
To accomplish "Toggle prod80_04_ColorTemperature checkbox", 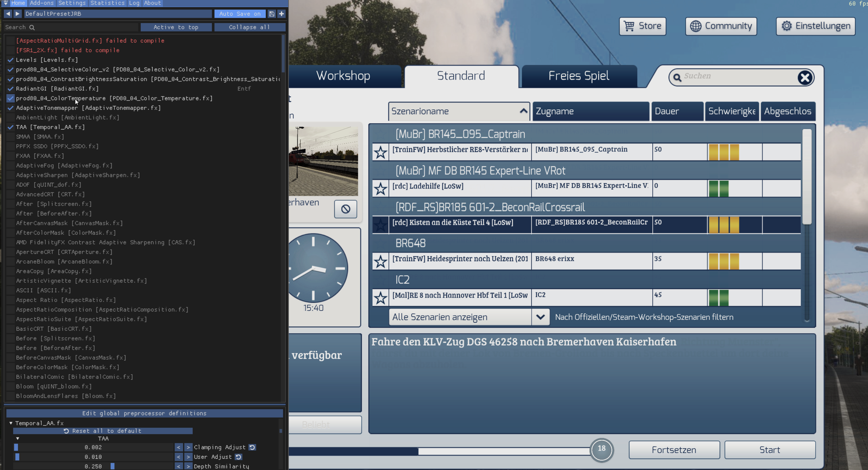I will (10, 98).
